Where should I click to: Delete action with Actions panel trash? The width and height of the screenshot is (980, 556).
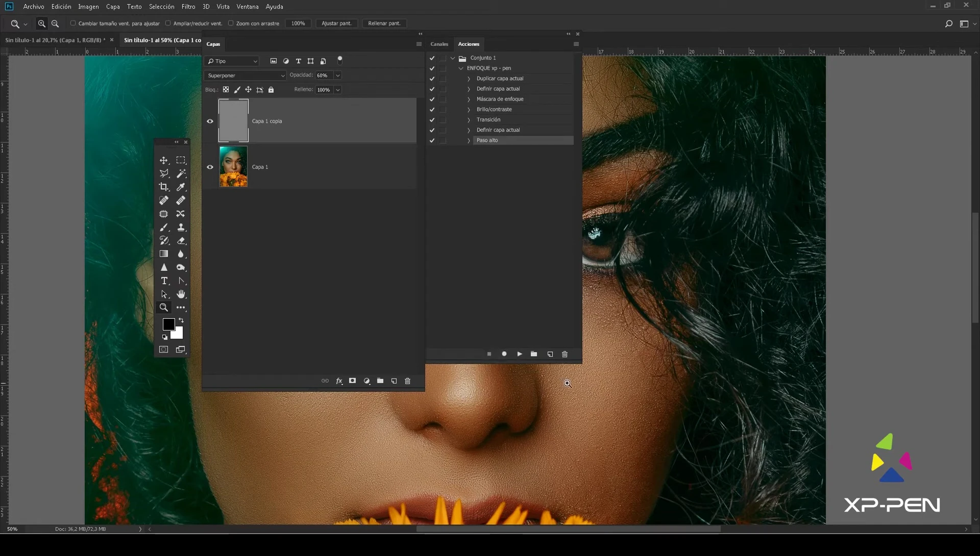(565, 354)
